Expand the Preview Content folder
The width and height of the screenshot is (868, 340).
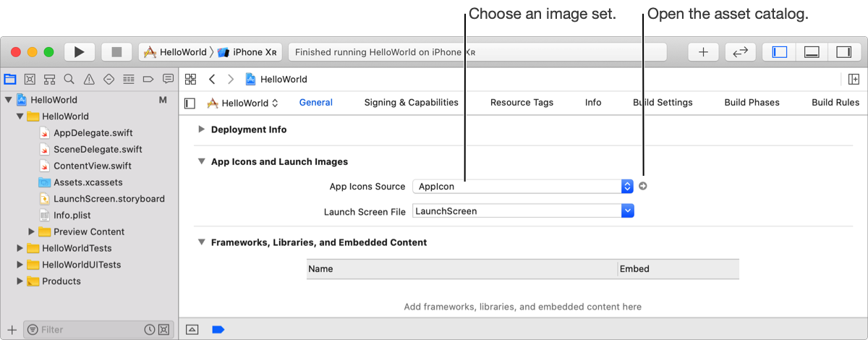point(31,231)
